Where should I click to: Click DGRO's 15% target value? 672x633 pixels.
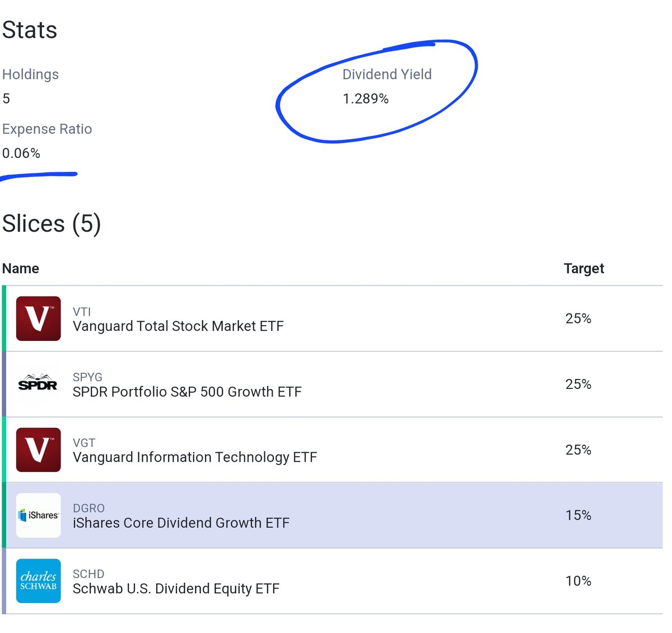(x=578, y=515)
